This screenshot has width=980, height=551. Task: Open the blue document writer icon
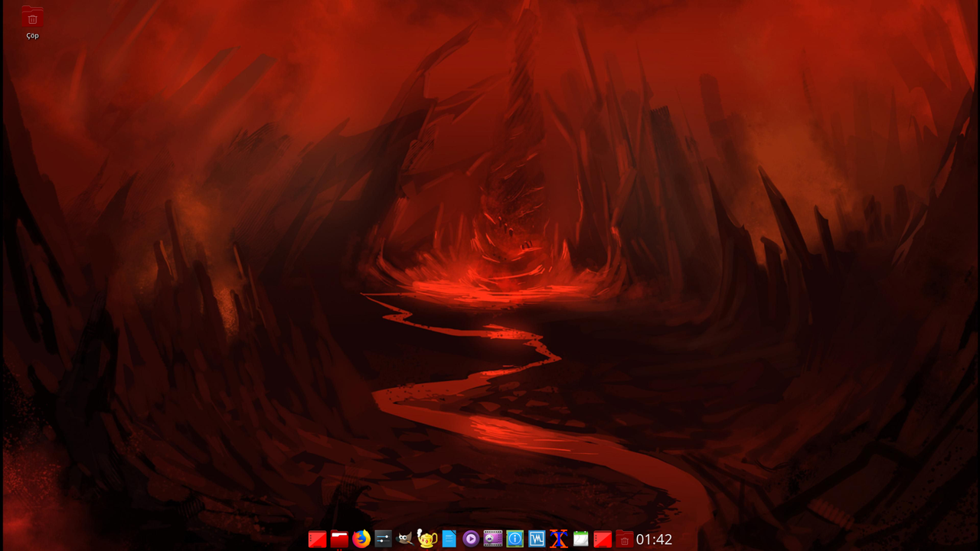point(449,540)
